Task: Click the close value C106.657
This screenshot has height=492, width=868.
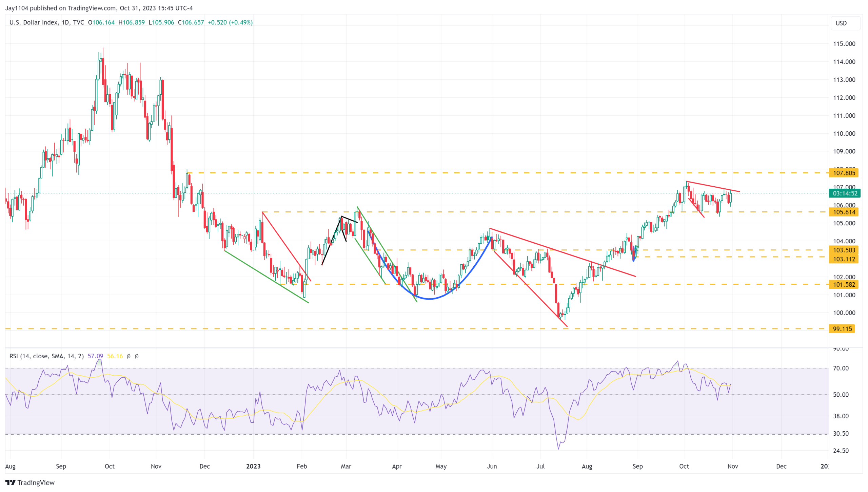Action: 191,22
